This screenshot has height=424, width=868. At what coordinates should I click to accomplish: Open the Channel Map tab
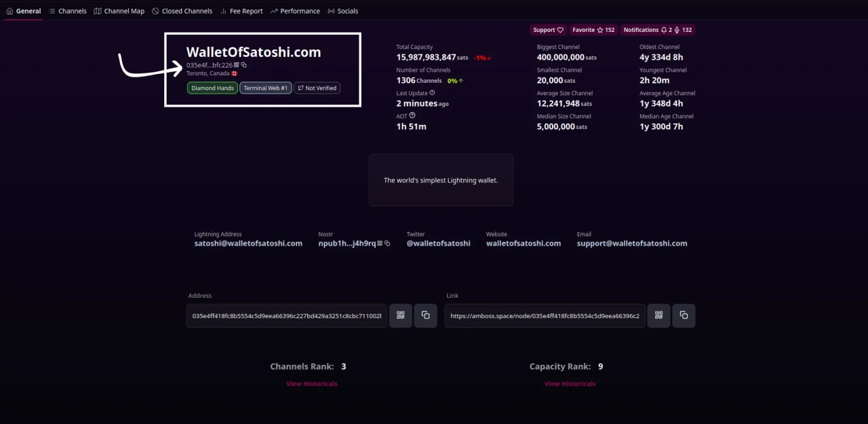119,11
